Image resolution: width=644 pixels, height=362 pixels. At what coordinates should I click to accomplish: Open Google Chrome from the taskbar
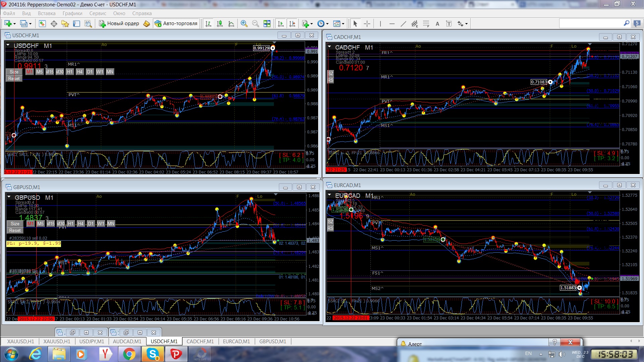129,354
